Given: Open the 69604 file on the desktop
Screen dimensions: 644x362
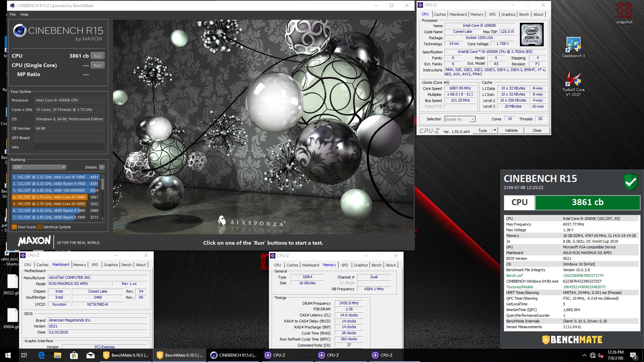Looking at the screenshot, I should [12, 318].
